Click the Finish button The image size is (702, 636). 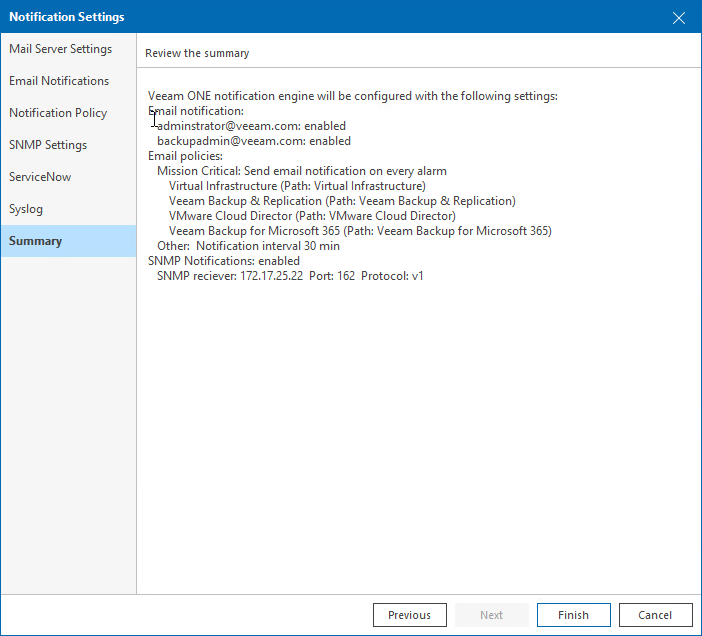pyautogui.click(x=574, y=615)
